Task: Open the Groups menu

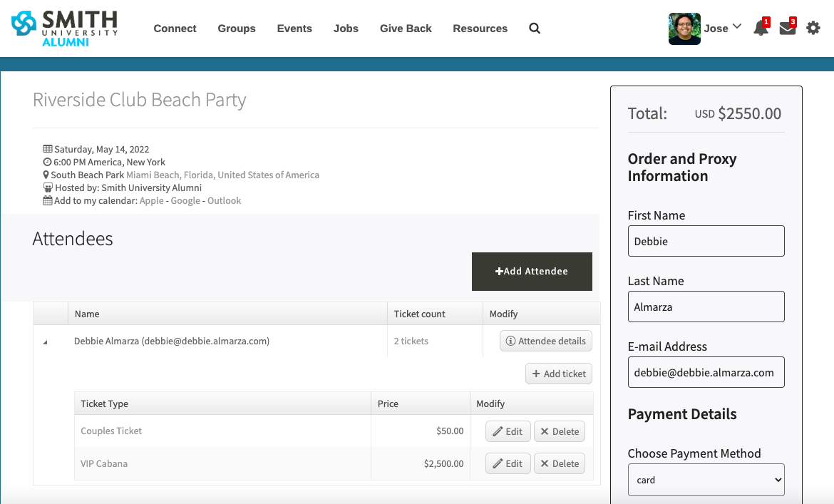Action: coord(237,29)
